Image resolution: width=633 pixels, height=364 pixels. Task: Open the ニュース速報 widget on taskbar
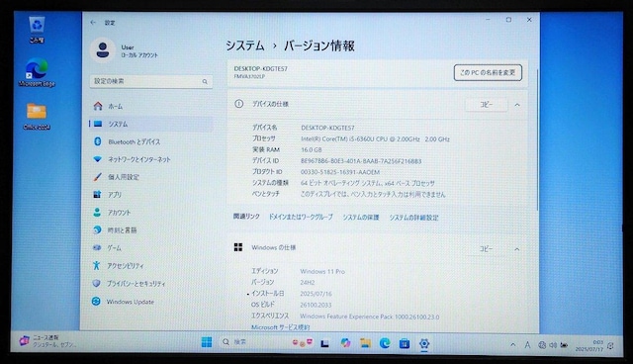pos(47,341)
